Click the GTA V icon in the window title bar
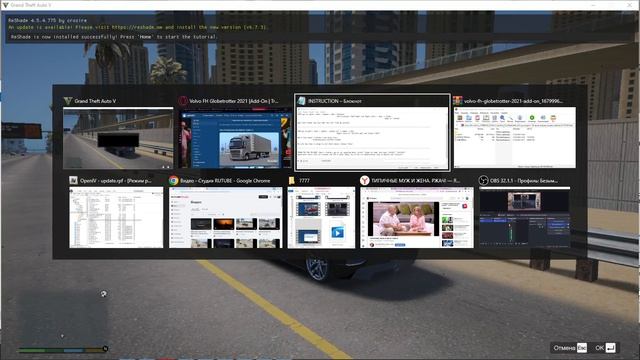 pos(5,5)
